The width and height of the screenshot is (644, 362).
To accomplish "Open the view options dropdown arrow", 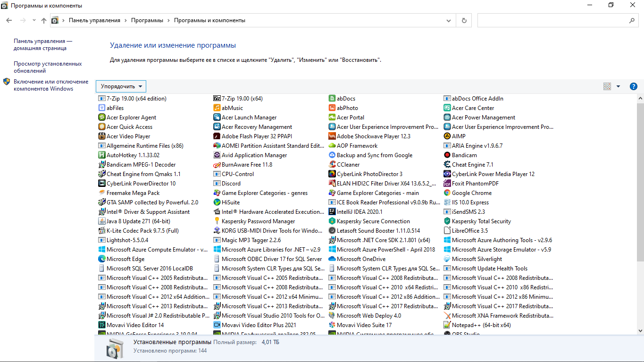I will 618,86.
